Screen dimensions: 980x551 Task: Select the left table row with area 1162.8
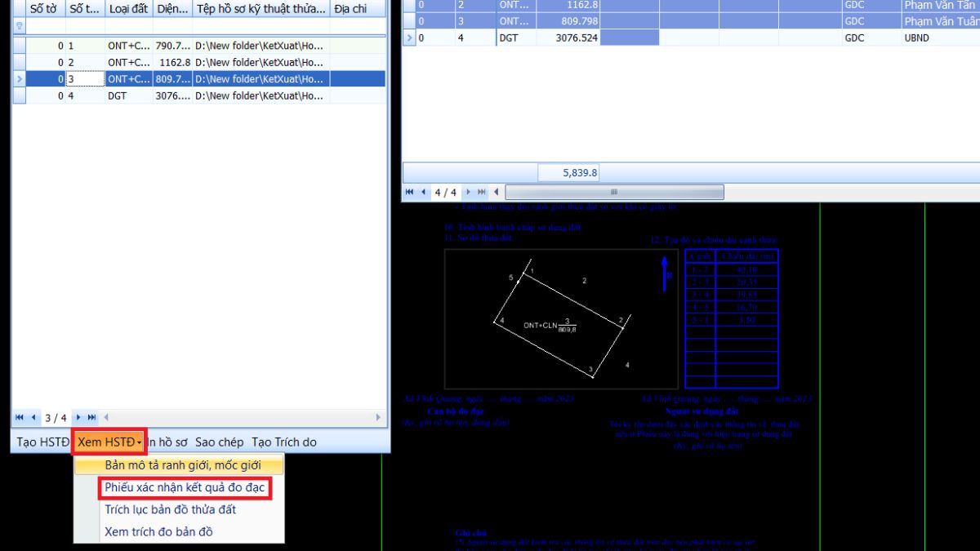point(198,62)
